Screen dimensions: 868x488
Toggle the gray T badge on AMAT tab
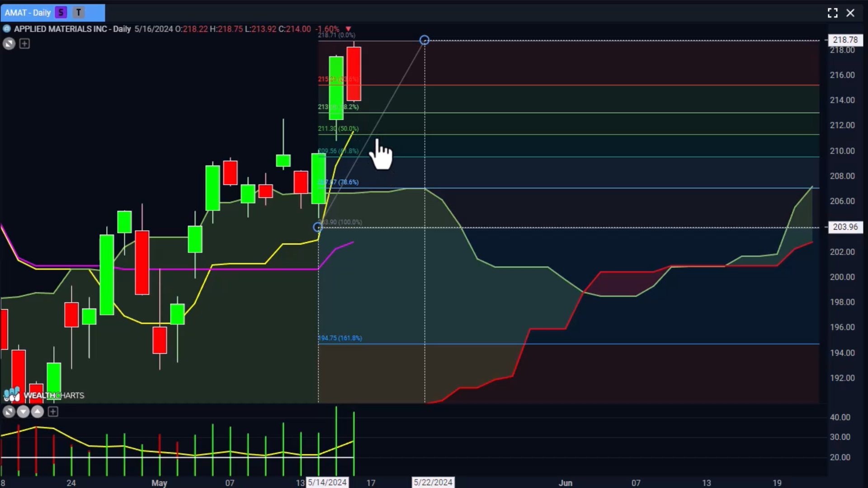79,13
